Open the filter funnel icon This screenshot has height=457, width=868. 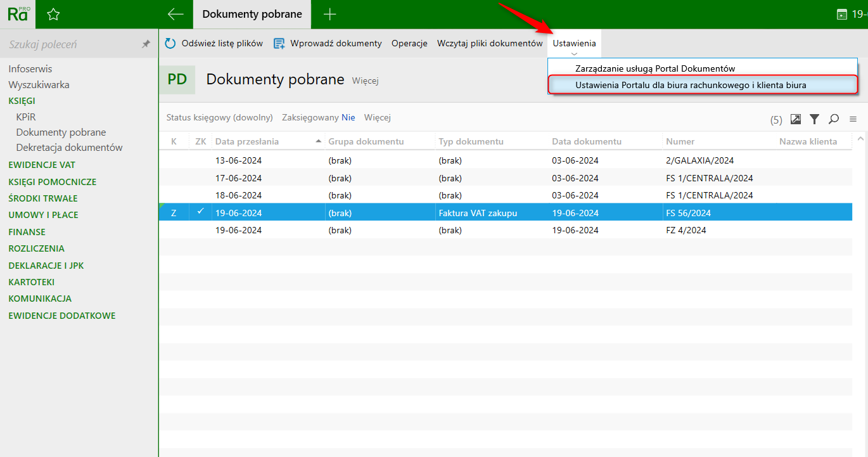(x=815, y=119)
